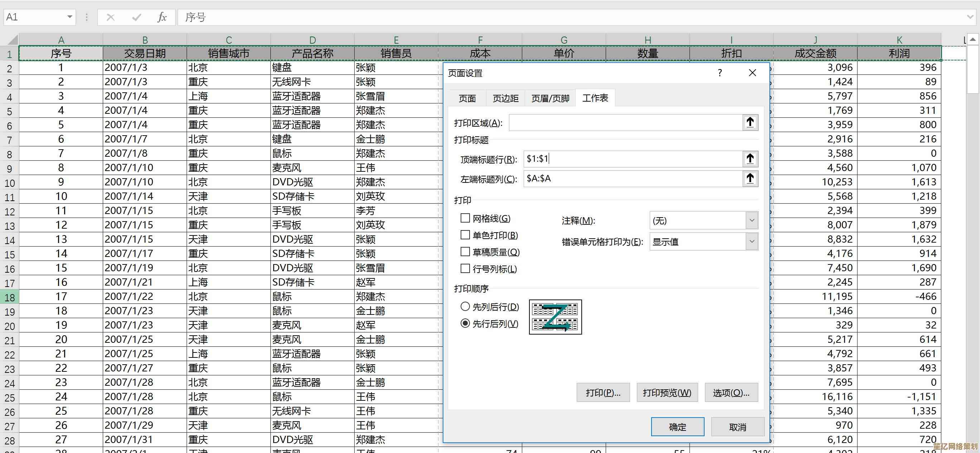Click range selector arrow for 顶端标题行
980x453 pixels.
tap(750, 159)
